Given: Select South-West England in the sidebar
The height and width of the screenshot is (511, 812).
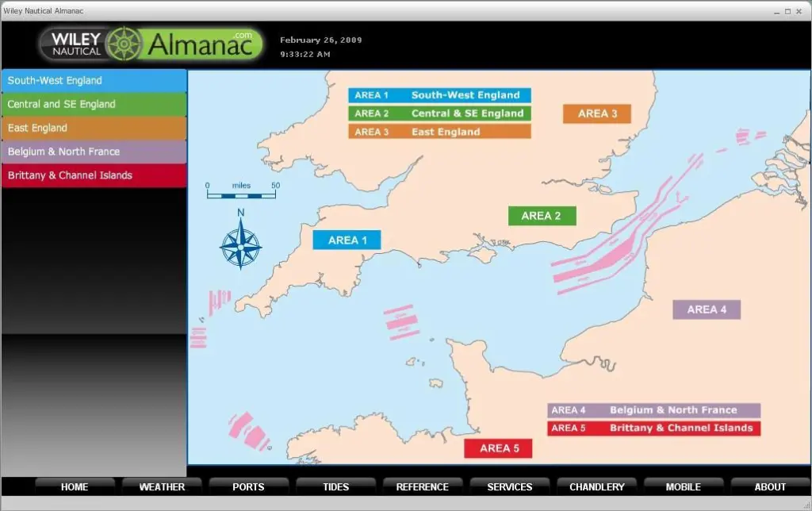Looking at the screenshot, I should click(x=94, y=81).
